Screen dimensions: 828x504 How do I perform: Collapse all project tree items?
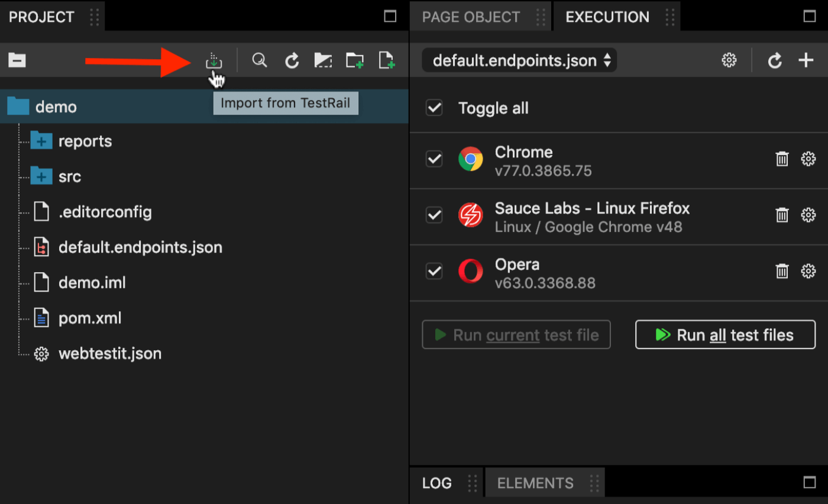point(17,60)
